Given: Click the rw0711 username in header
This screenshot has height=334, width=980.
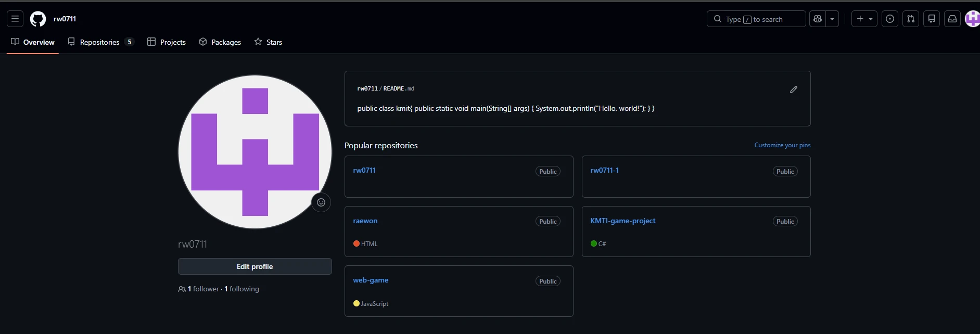Looking at the screenshot, I should tap(65, 19).
